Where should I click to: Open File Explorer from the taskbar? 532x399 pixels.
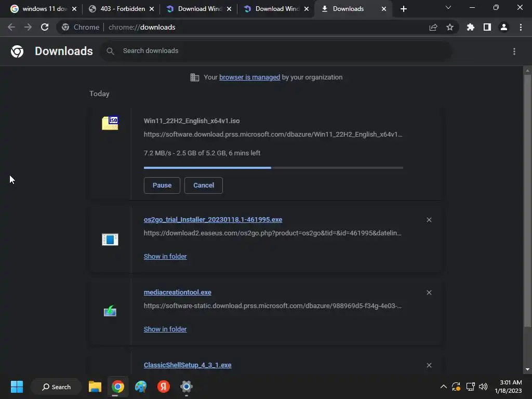pos(95,387)
